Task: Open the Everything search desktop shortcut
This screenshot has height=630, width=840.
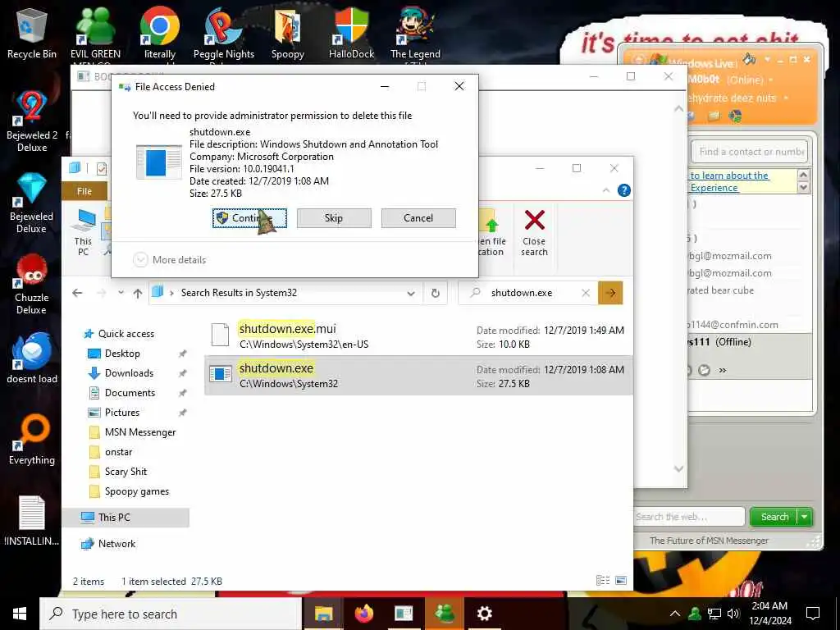Action: click(x=32, y=440)
